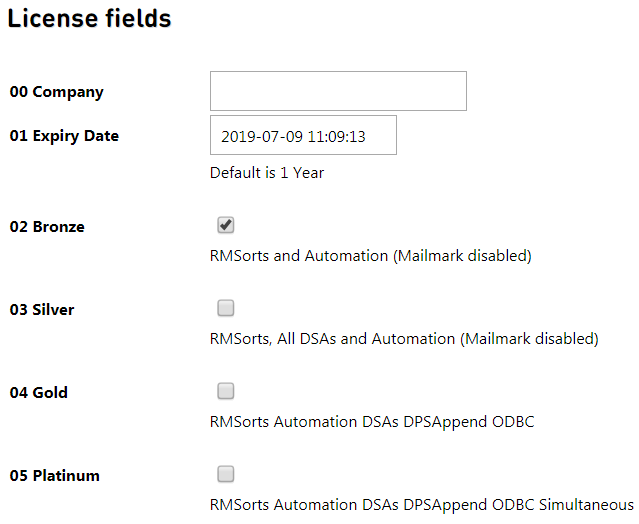Click the "01 Expiry Date" label
This screenshot has width=639, height=524.
pos(64,136)
